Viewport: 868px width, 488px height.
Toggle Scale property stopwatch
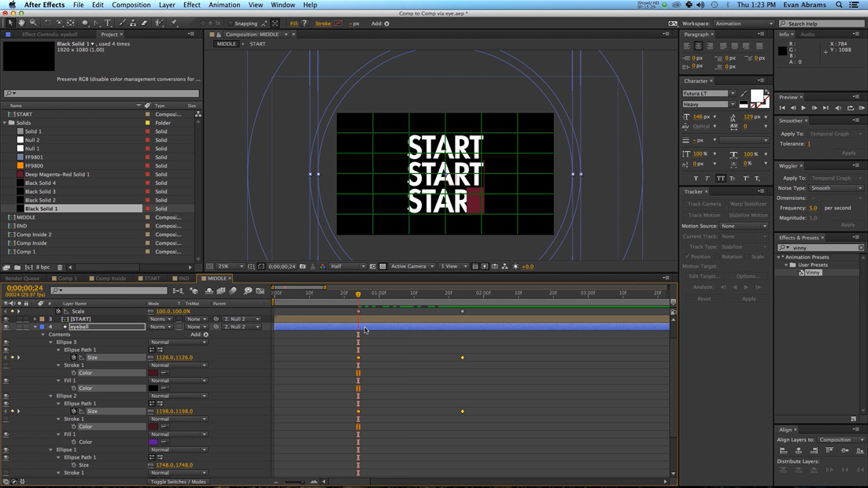coord(59,312)
